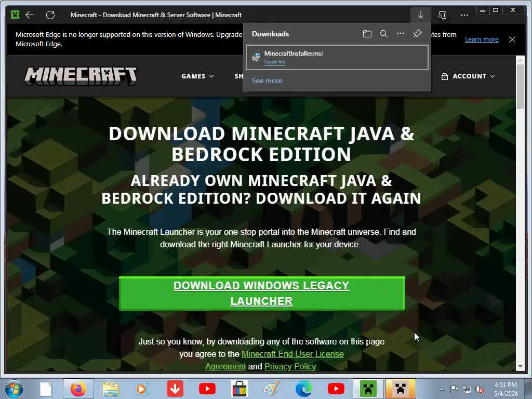This screenshot has width=532, height=399.
Task: Click the MinecraftInstaller.msi file icon
Action: [256, 57]
